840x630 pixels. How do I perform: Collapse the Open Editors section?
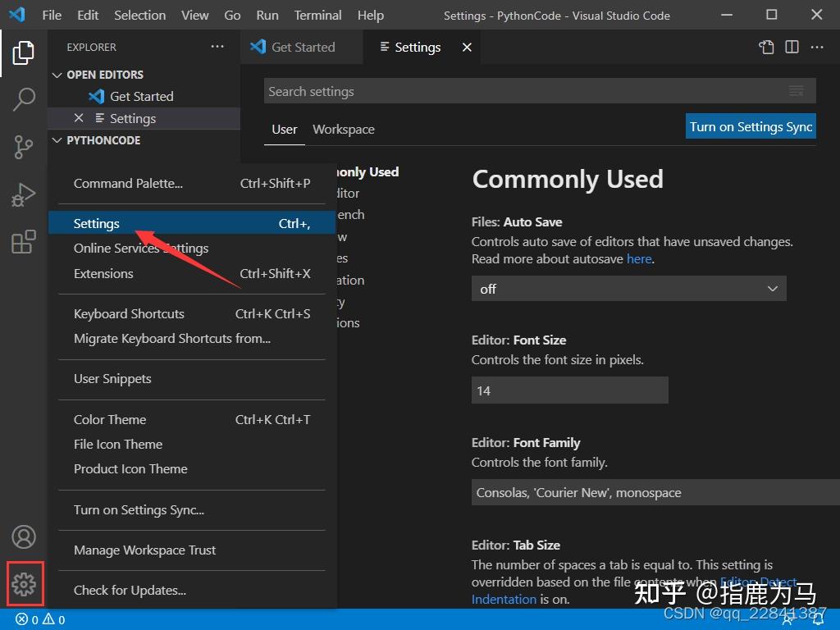coord(57,75)
